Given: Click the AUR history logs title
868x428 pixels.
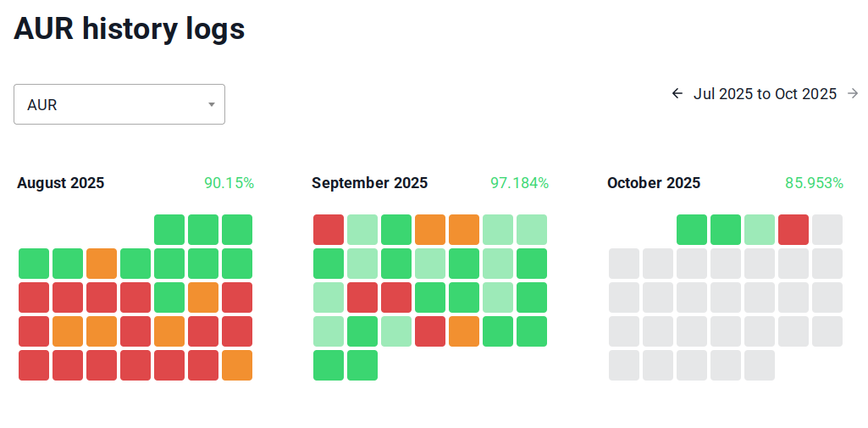Looking at the screenshot, I should click(x=130, y=30).
